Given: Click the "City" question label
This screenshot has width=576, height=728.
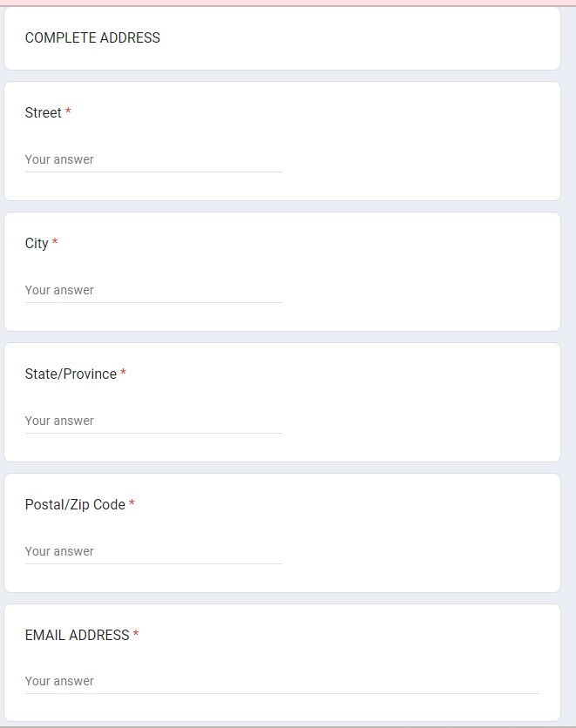Looking at the screenshot, I should coord(37,244).
